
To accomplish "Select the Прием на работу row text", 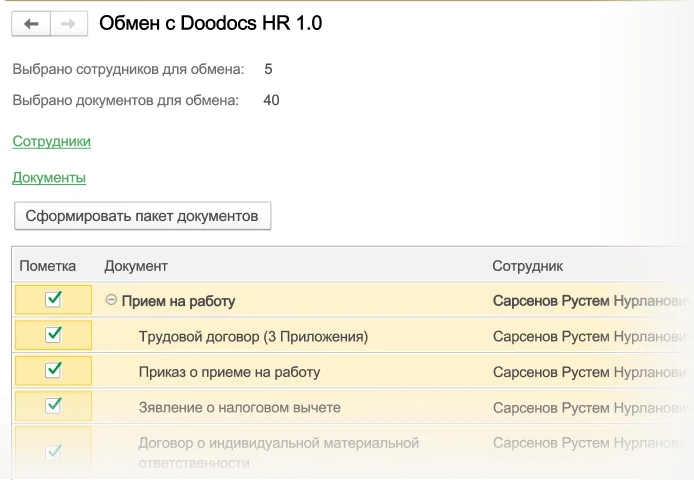I will [178, 301].
